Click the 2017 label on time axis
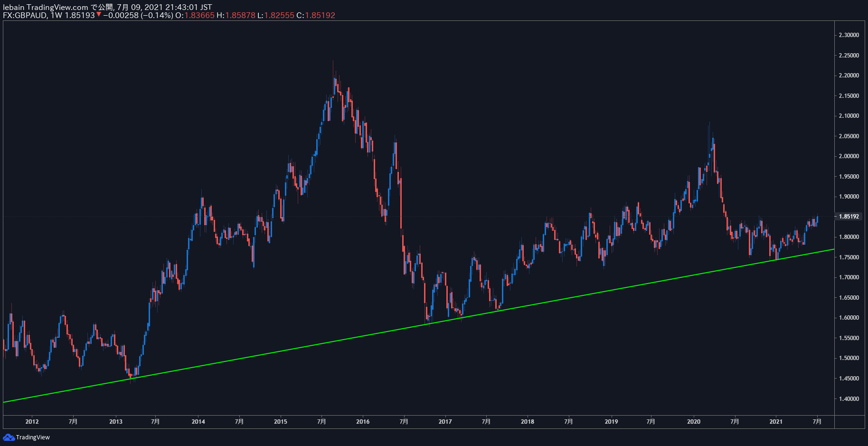This screenshot has width=868, height=446. [445, 422]
